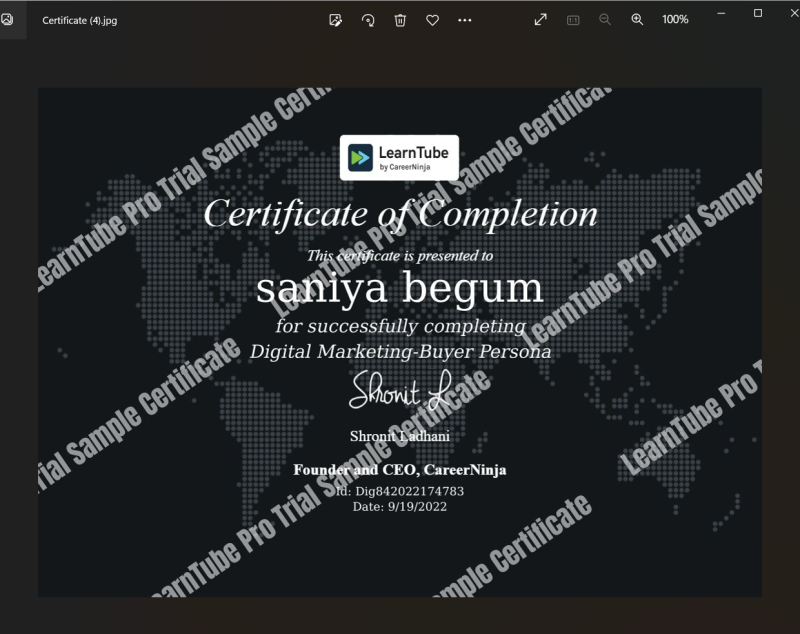Enter full screen view with arrows icon
Image resolution: width=800 pixels, height=634 pixels.
541,20
